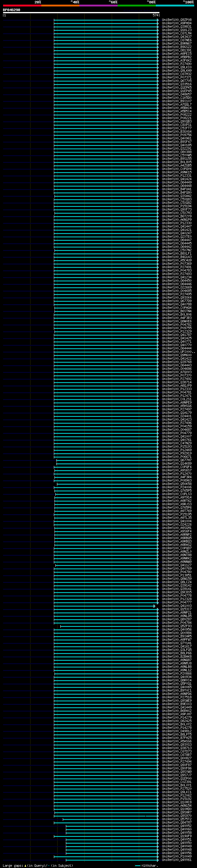Select the cyan ~100% legend segment

click(175, 6)
